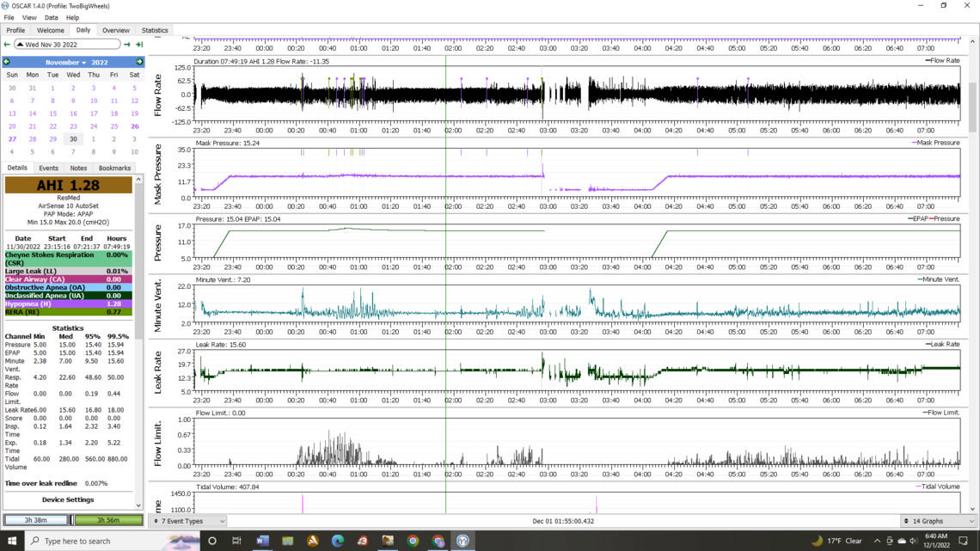Viewport: 980px width, 551px height.
Task: Expand the November month dropdown
Action: tap(66, 63)
